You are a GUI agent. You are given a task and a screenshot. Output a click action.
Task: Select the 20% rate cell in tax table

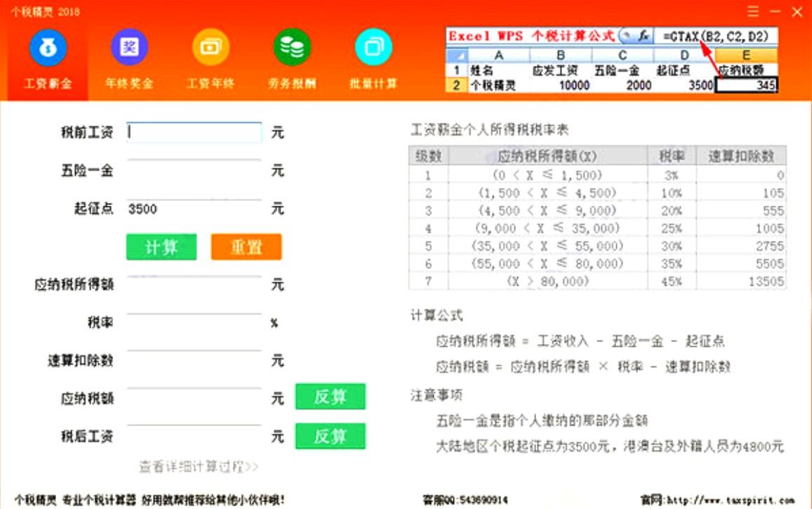coord(672,211)
